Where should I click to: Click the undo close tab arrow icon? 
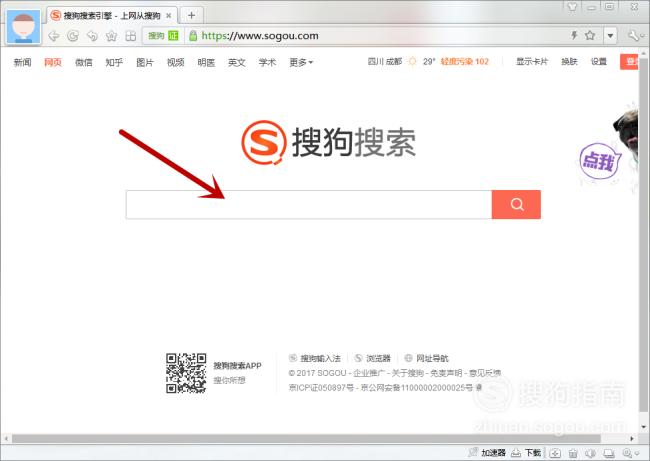[x=92, y=36]
